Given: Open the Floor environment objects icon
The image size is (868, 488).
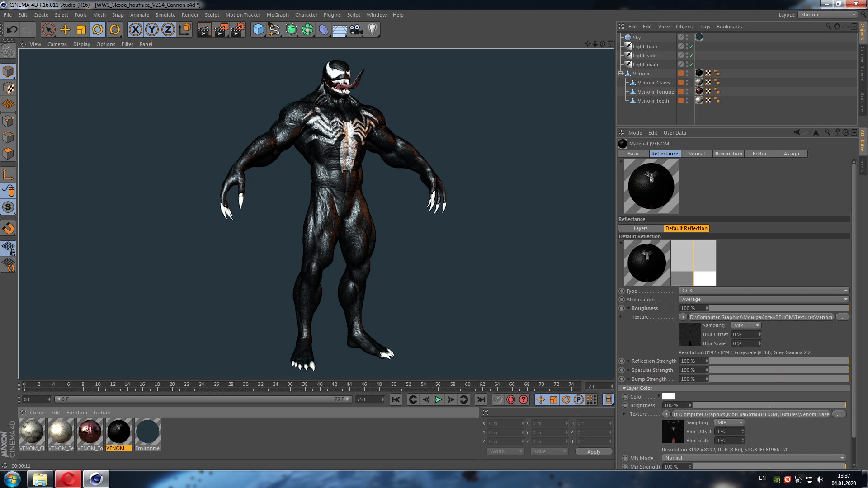Looking at the screenshot, I should click(340, 30).
